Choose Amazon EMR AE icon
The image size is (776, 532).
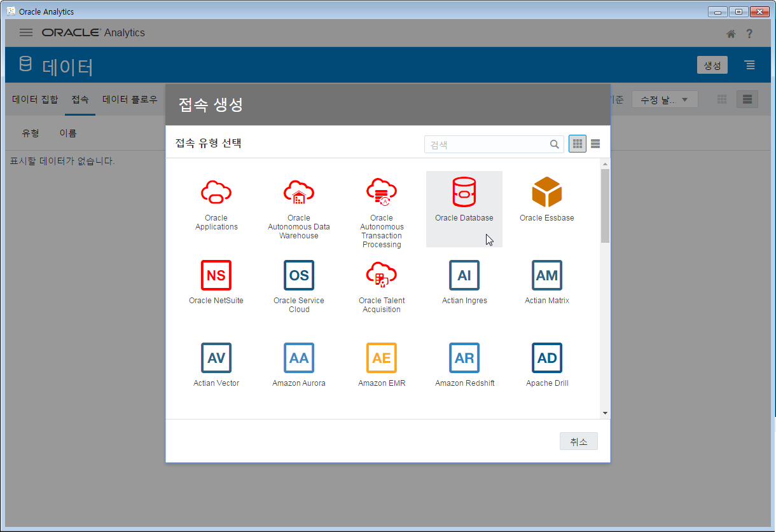coord(382,358)
